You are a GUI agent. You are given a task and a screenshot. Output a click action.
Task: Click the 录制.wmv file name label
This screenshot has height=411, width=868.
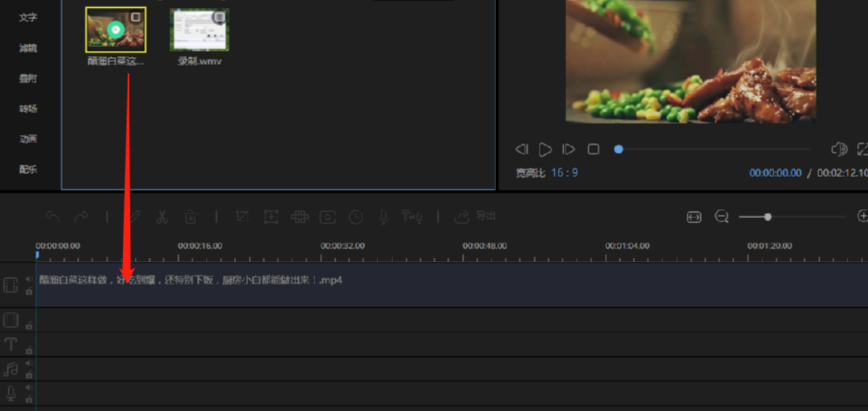point(200,61)
